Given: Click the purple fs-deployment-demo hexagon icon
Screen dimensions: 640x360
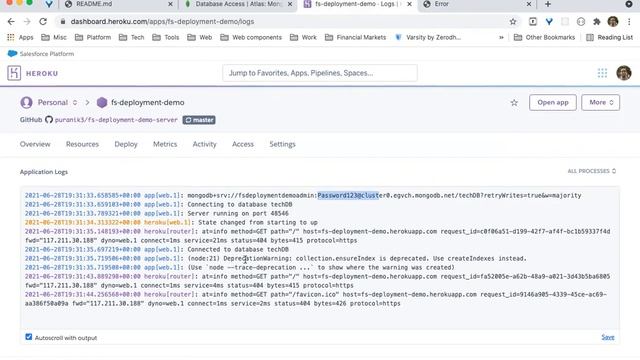Looking at the screenshot, I should [x=102, y=102].
